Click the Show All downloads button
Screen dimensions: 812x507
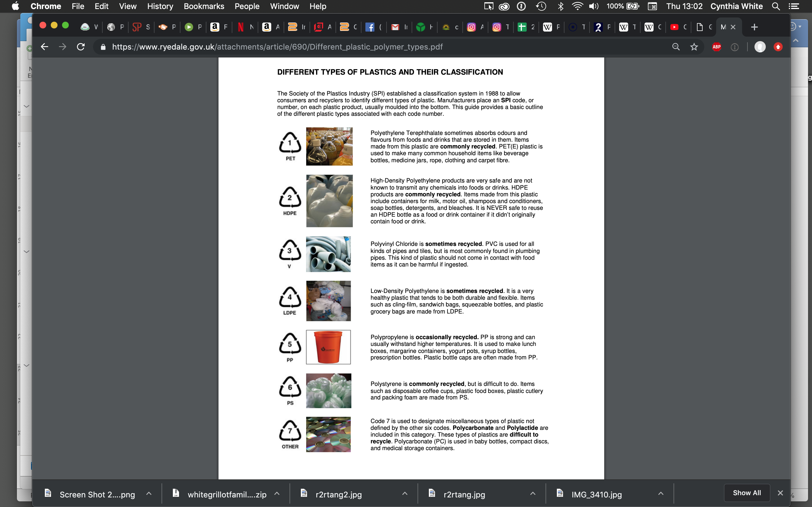click(x=747, y=493)
